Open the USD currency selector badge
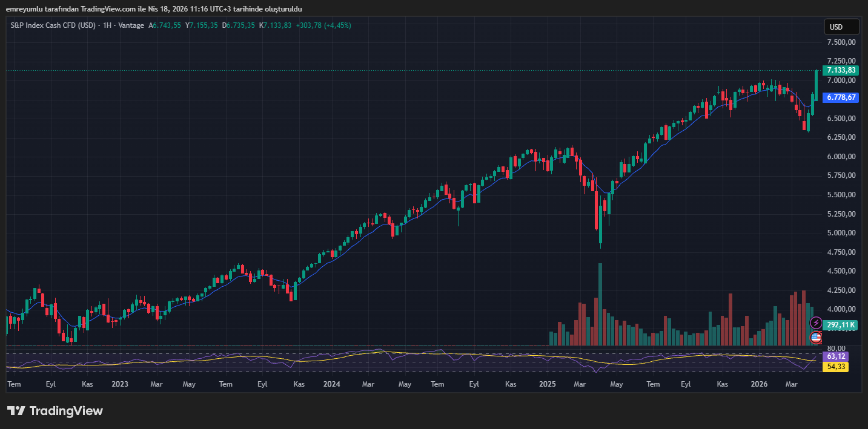The width and height of the screenshot is (868, 429). [842, 26]
